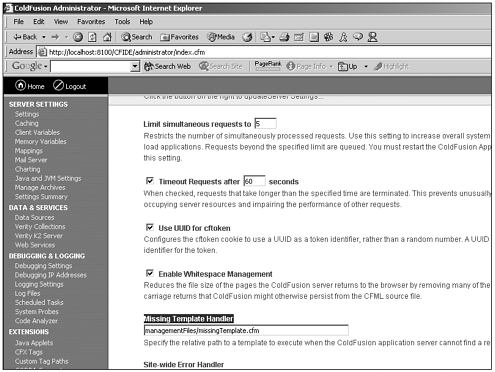495x372 pixels.
Task: Click the Refresh page icon
Action: pyautogui.click(x=92, y=37)
